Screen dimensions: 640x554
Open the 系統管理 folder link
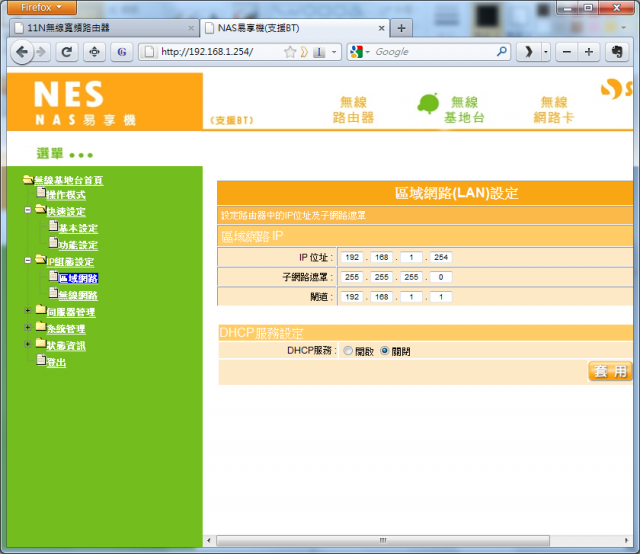tap(66, 329)
